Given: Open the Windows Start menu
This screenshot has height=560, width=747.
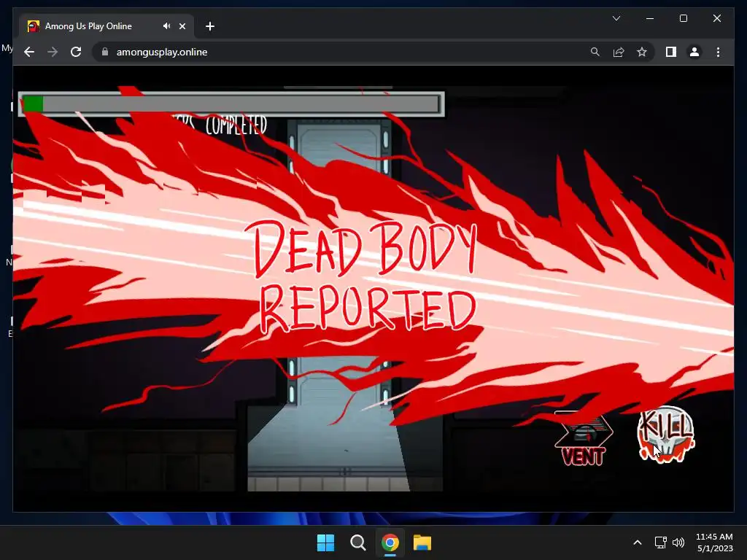Looking at the screenshot, I should point(326,542).
